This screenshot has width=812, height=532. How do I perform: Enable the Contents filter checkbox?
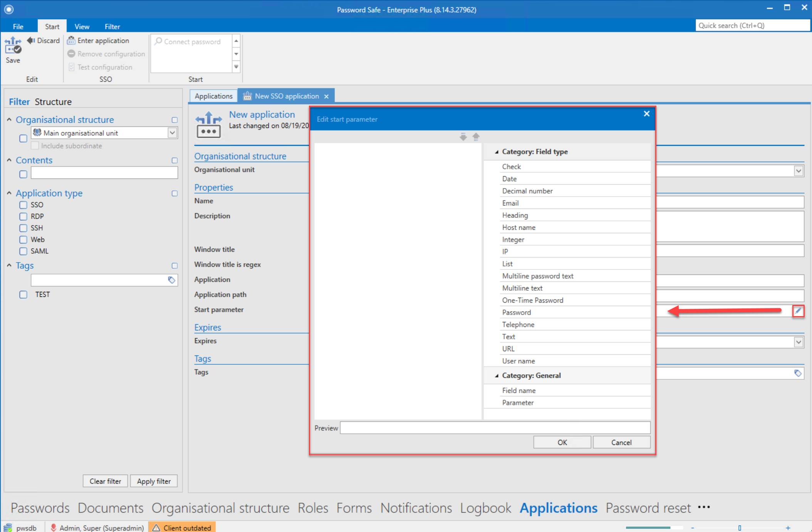(23, 174)
